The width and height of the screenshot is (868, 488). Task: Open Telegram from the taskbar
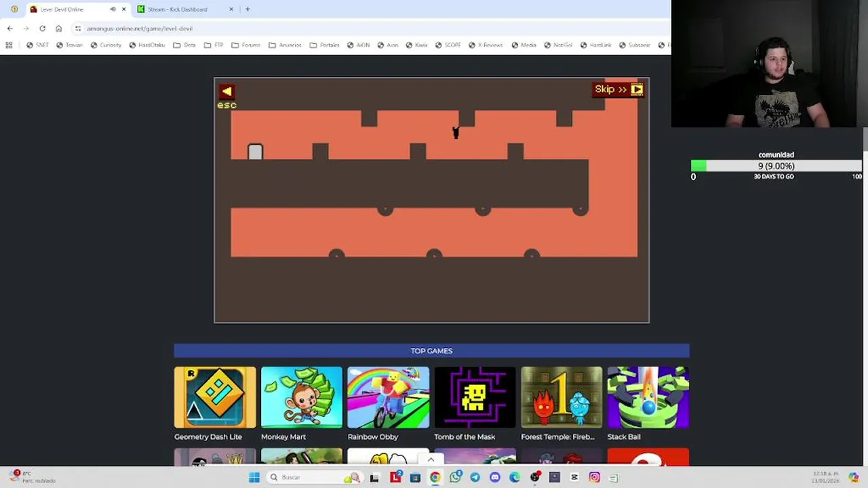tap(475, 477)
